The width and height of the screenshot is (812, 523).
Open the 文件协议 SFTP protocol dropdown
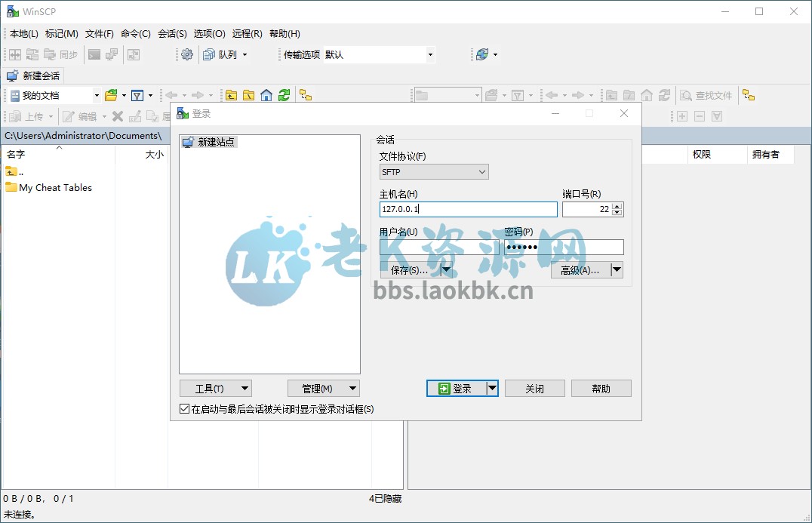434,172
